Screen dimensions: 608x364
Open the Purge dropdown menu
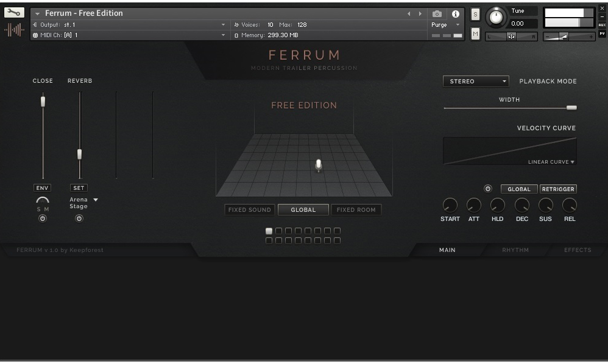(x=445, y=25)
